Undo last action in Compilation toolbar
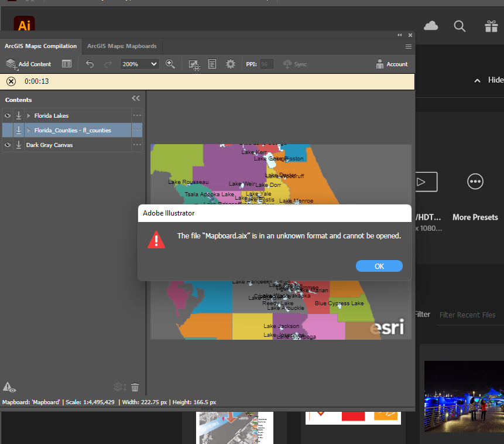 90,64
